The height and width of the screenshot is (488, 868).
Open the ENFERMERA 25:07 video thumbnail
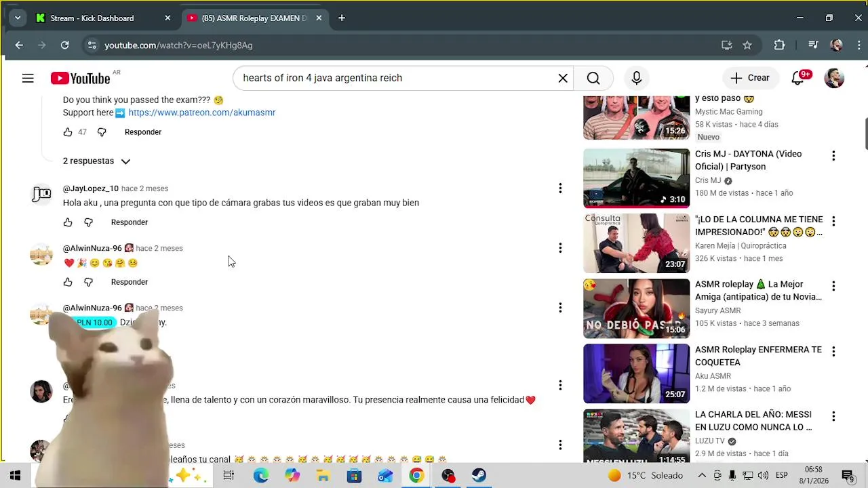[x=636, y=373]
